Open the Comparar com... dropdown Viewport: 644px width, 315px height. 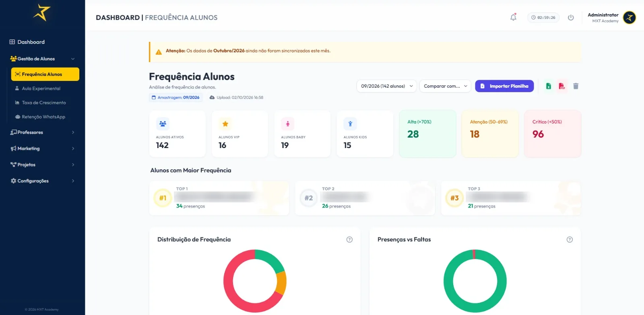tap(445, 86)
